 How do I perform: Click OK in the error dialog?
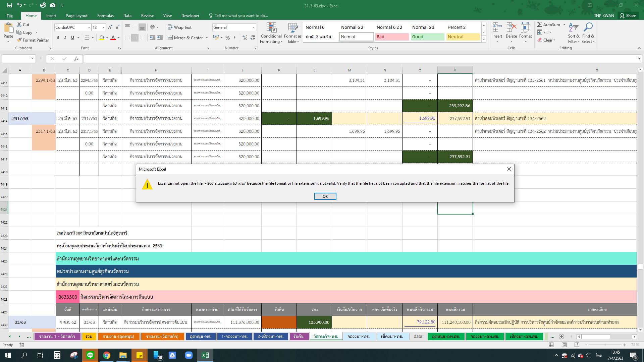[x=325, y=196]
